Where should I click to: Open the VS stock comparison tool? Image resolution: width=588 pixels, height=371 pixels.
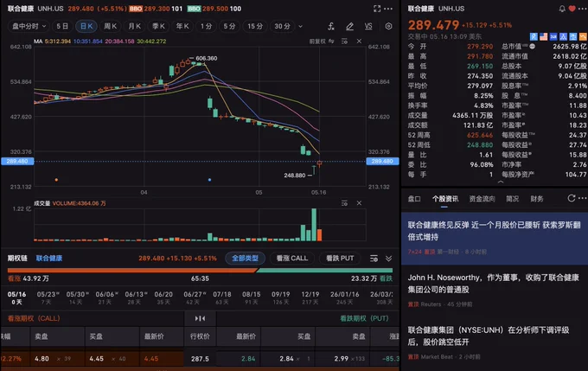[x=368, y=26]
